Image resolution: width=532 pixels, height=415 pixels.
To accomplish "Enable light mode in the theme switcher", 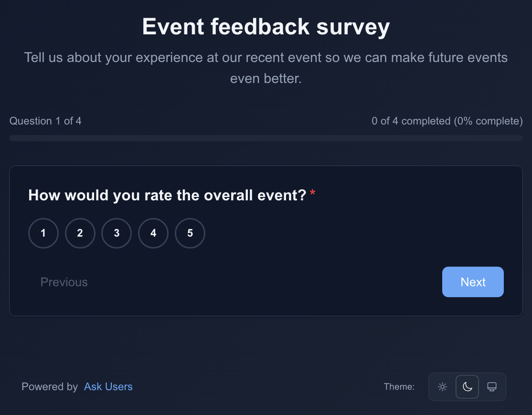I will [442, 387].
